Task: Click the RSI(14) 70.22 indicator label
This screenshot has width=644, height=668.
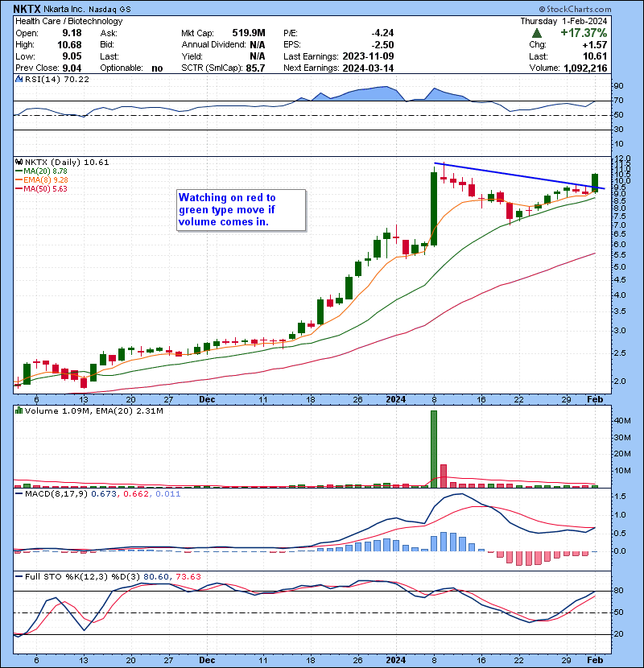Action: (x=57, y=79)
